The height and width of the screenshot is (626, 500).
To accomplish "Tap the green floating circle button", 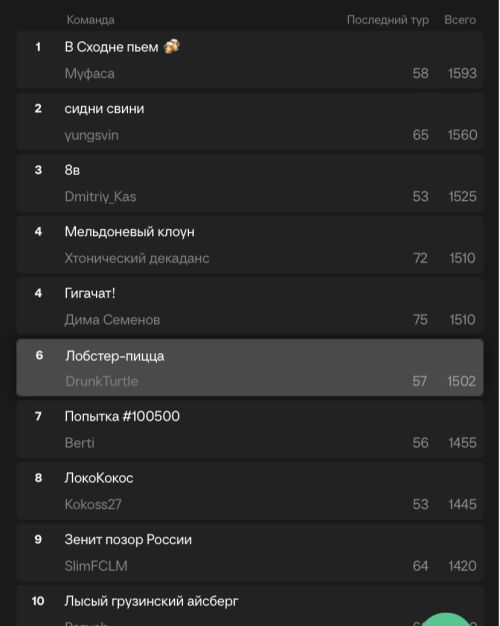I will [x=446, y=619].
